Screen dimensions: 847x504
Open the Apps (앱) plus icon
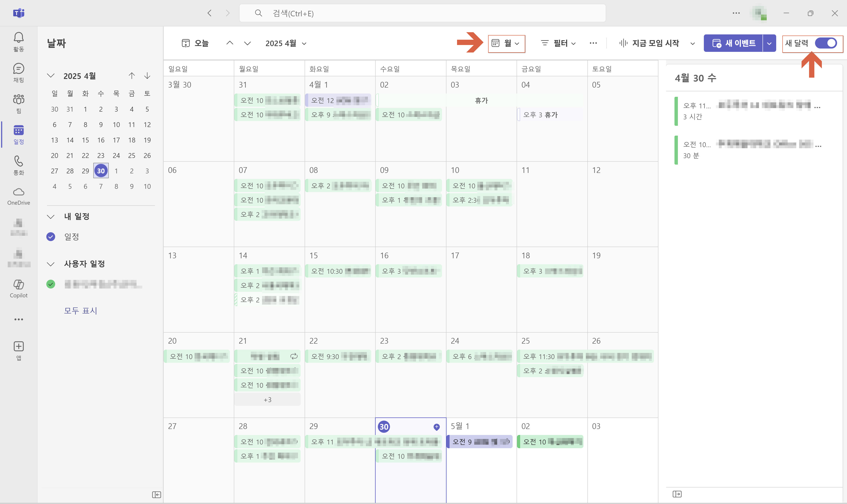18,350
